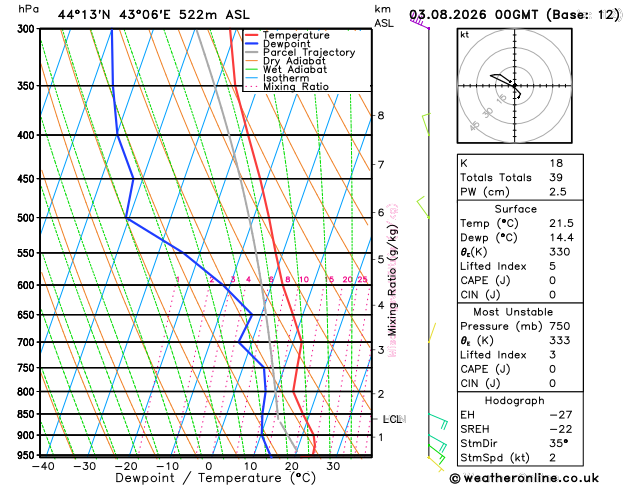
Task: Click the date '03.08.2026 00GMT (Base: 12)'
Action: coord(514,15)
